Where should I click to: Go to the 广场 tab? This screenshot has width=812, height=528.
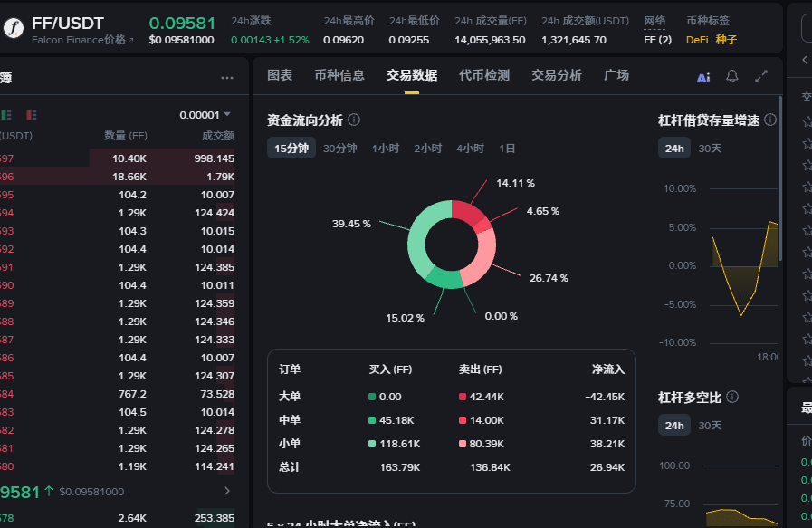616,76
